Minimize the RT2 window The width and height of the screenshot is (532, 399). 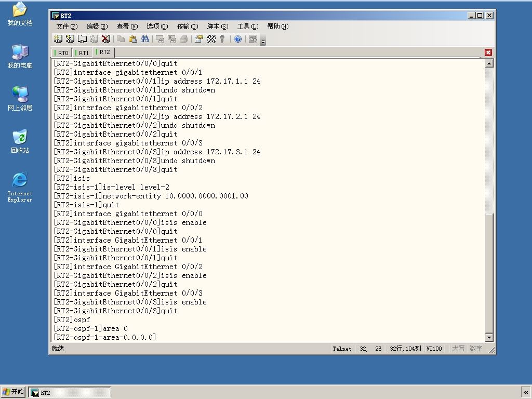pyautogui.click(x=471, y=15)
